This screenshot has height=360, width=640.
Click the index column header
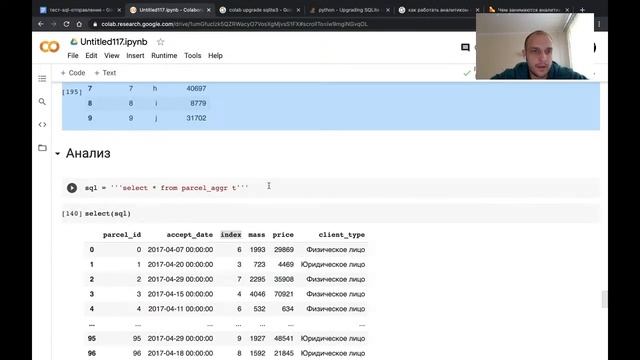(231, 235)
